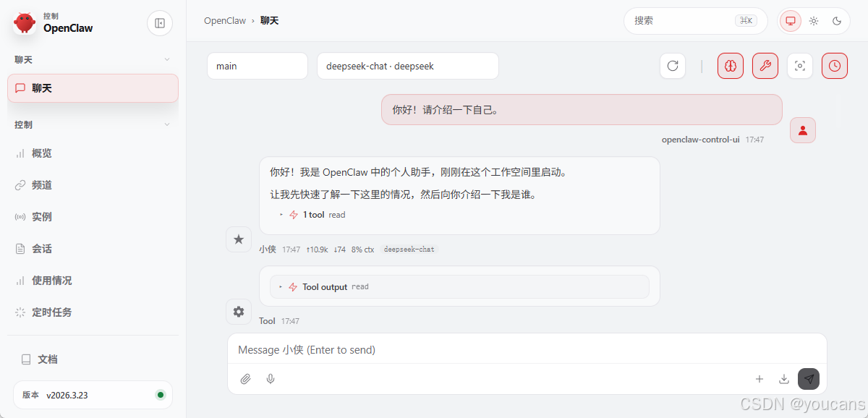Click the OpenClaw red mascot logo

coord(25,23)
